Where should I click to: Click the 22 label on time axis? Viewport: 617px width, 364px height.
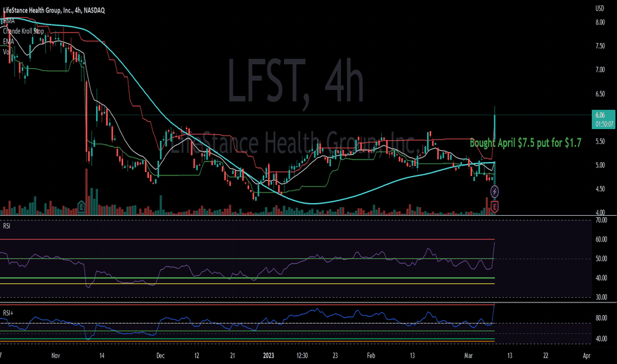pyautogui.click(x=546, y=356)
